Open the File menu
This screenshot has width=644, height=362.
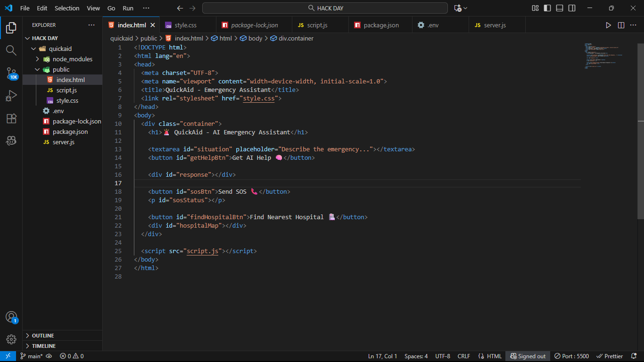pos(25,8)
